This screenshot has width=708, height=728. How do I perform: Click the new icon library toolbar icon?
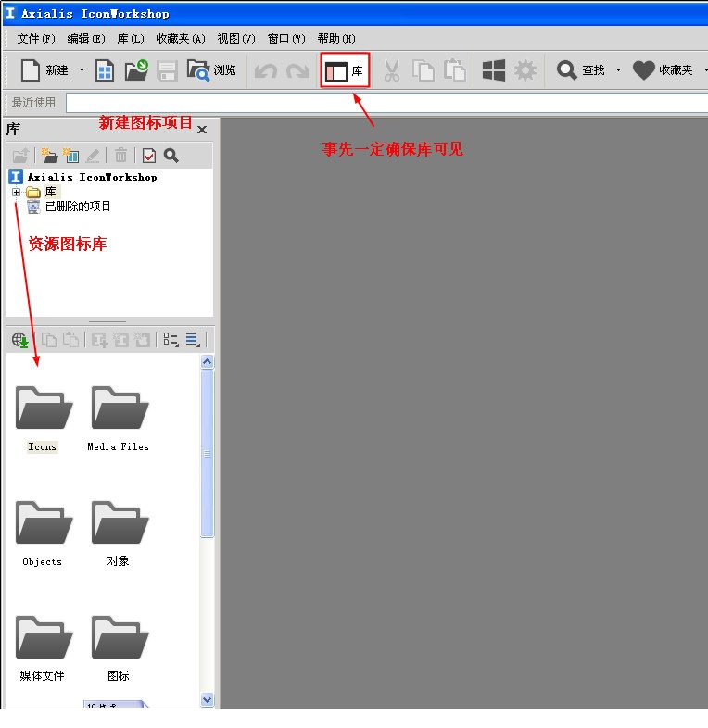point(105,70)
